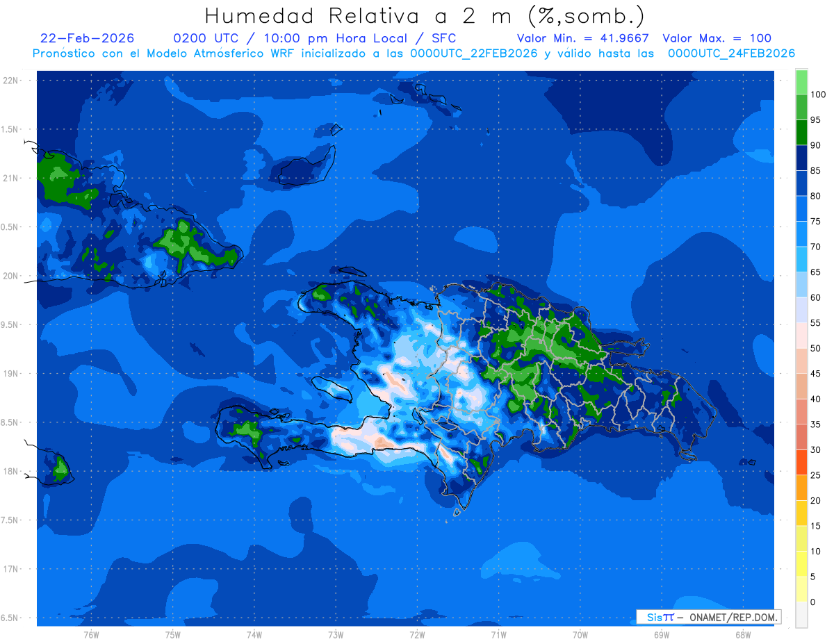
Task: Click the dark green legend swatch between 90 and 95
Action: 801,132
